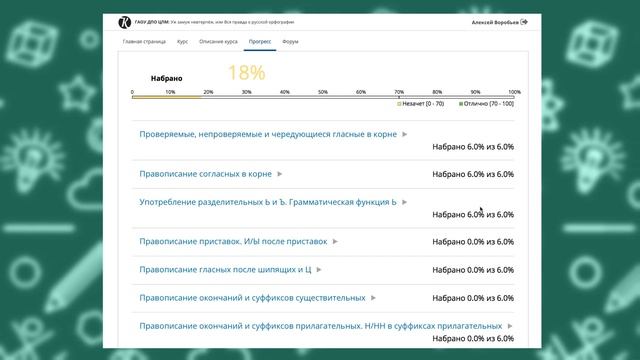
Task: Go to the Форум tab
Action: point(290,42)
